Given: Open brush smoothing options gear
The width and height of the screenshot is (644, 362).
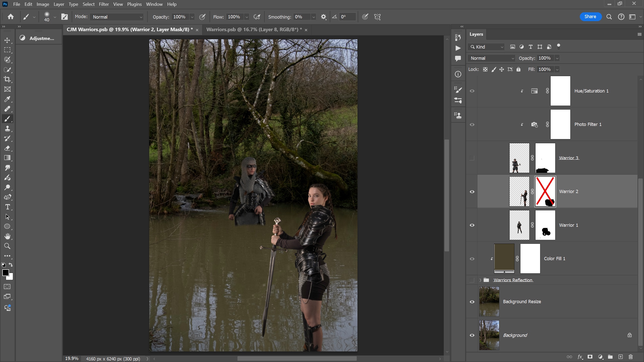Looking at the screenshot, I should 324,17.
